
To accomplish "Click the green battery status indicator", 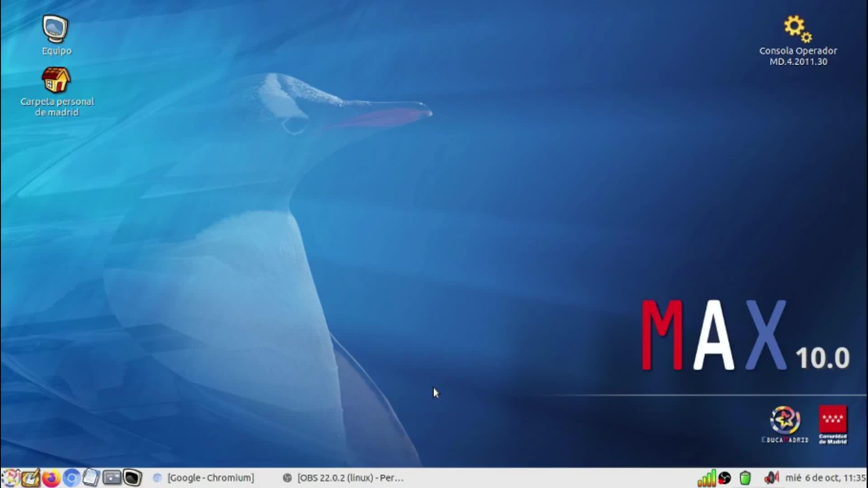I will point(745,478).
